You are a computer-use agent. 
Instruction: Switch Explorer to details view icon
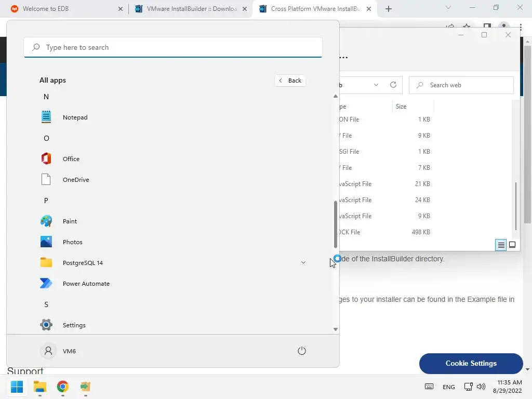click(x=501, y=245)
